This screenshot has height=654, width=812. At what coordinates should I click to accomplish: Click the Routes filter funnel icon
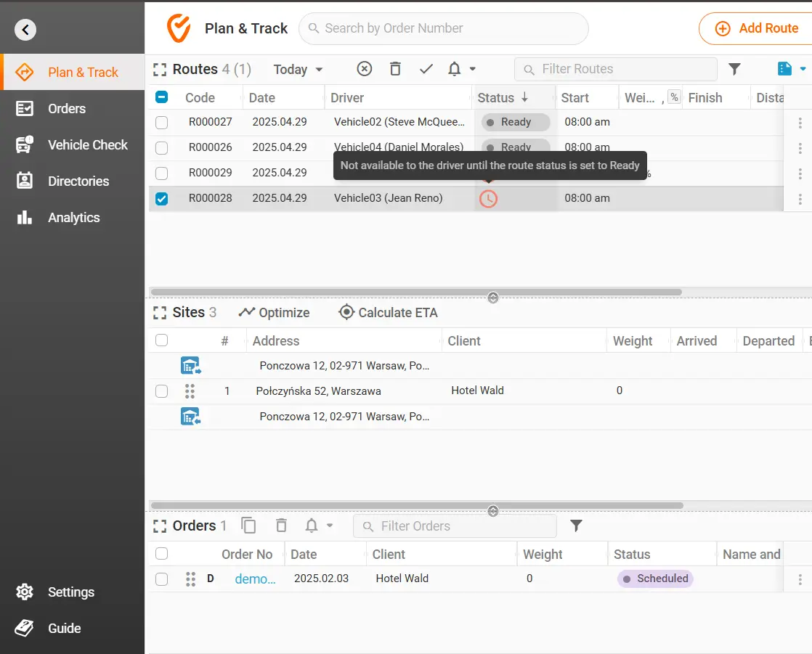(734, 69)
